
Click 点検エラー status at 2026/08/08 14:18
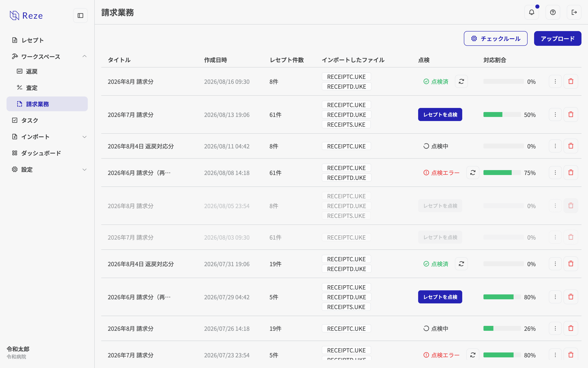coord(441,173)
